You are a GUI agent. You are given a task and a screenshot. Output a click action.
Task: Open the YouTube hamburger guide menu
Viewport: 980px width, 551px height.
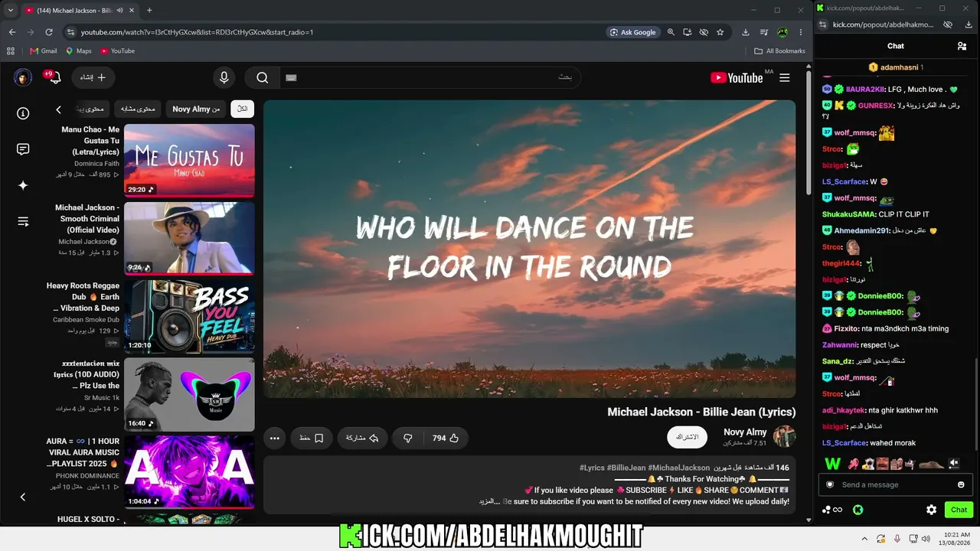point(785,77)
